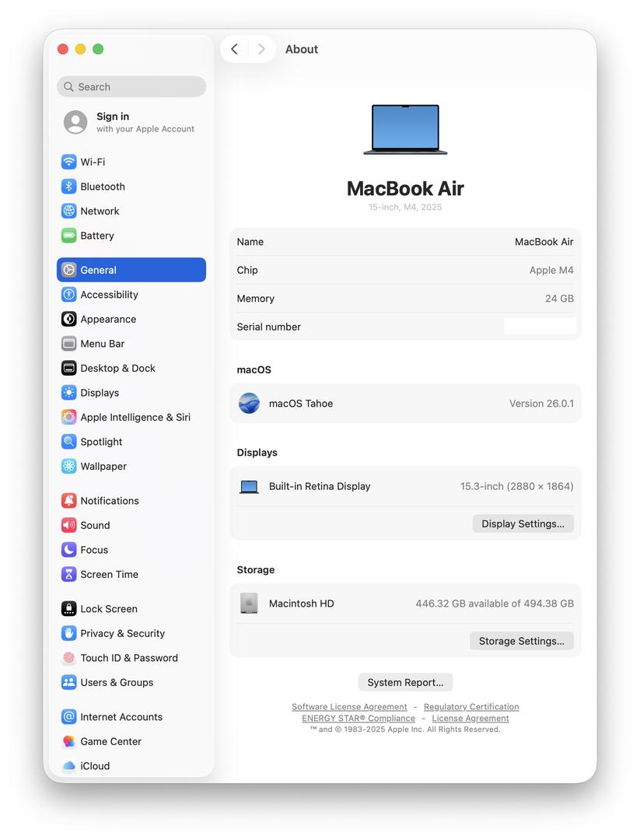Select Privacy & Security in sidebar

[x=122, y=634]
